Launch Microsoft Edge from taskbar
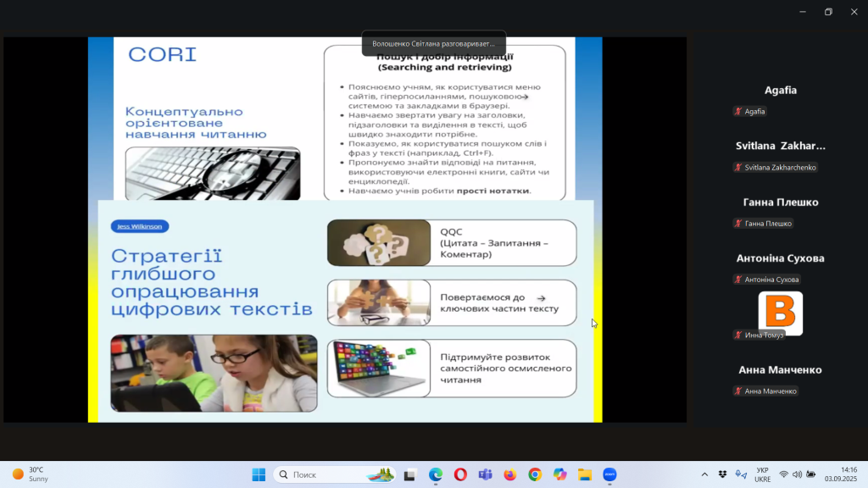868x488 pixels. coord(435,474)
